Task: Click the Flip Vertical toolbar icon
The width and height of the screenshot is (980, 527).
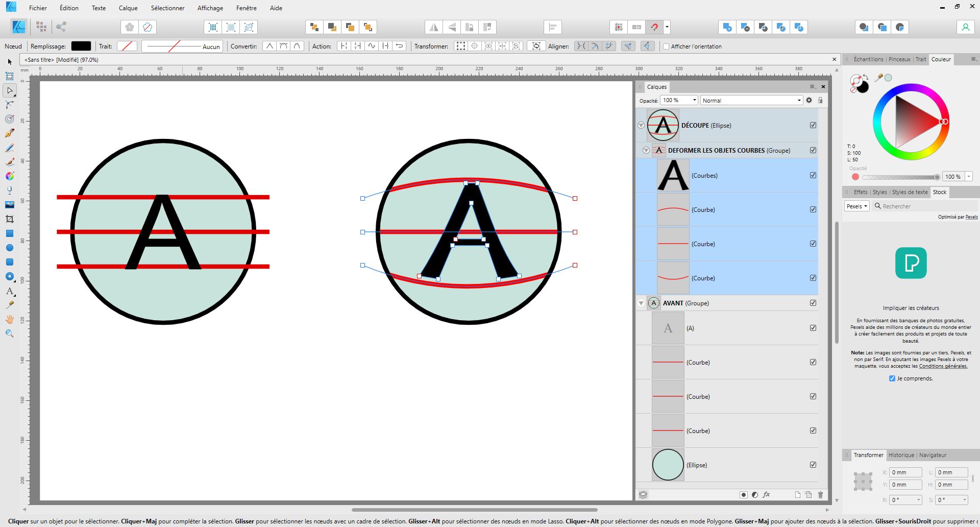Action: (452, 27)
